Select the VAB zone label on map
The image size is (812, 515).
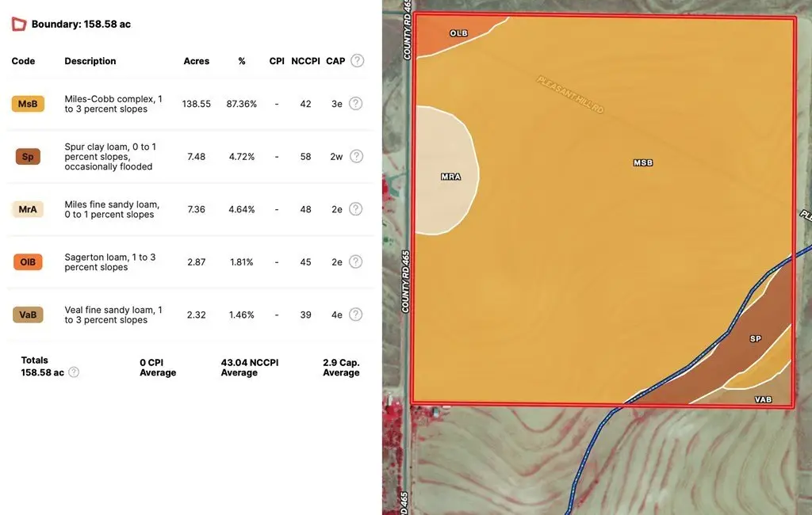pyautogui.click(x=763, y=399)
